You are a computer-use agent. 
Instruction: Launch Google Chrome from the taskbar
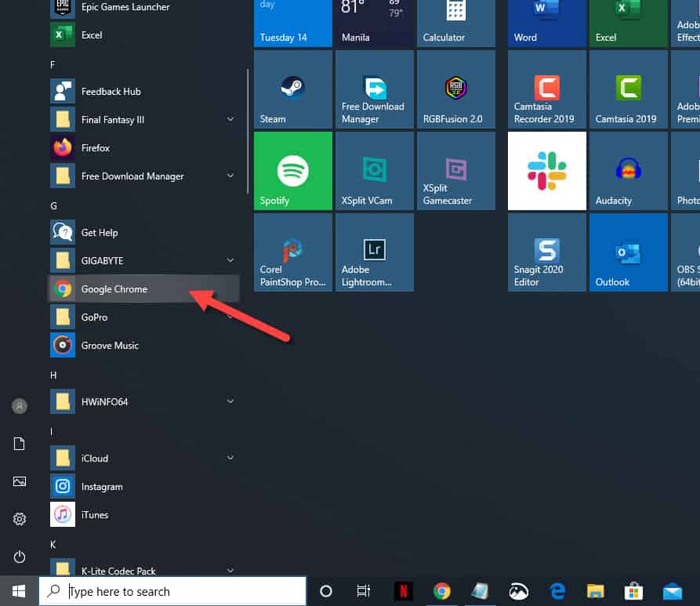pyautogui.click(x=441, y=591)
